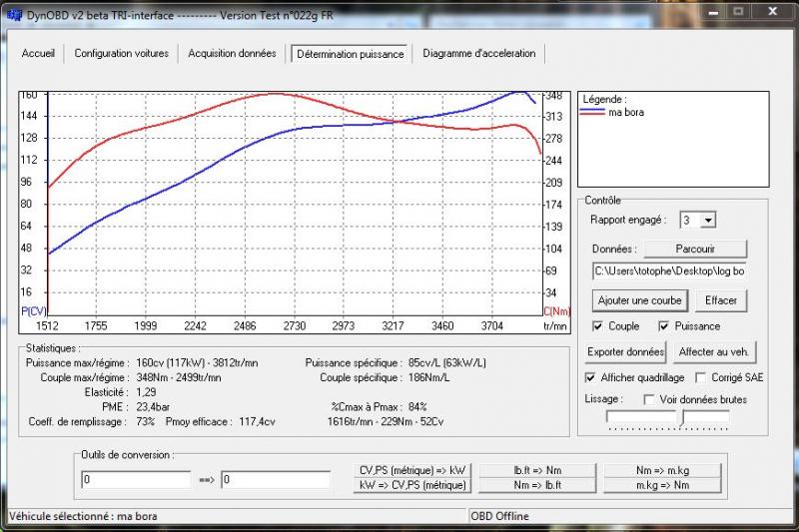The width and height of the screenshot is (799, 532).
Task: Click 'OBD Offline' status bar text
Action: [500, 517]
